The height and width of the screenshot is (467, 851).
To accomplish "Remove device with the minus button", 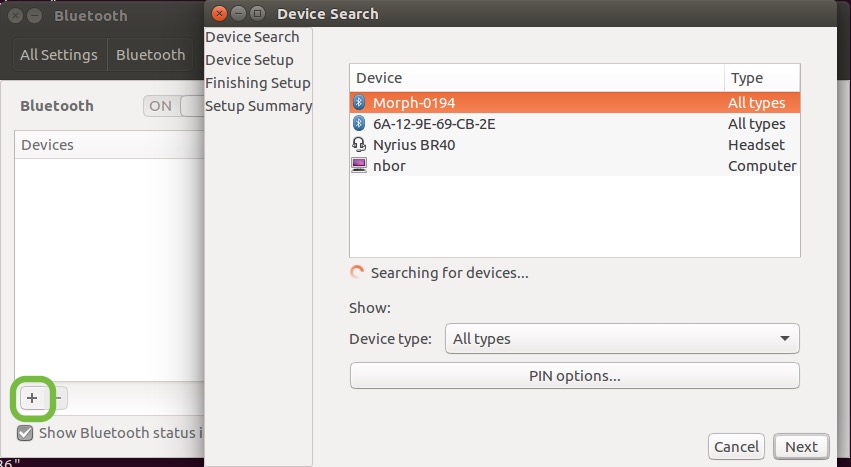I will pyautogui.click(x=58, y=398).
